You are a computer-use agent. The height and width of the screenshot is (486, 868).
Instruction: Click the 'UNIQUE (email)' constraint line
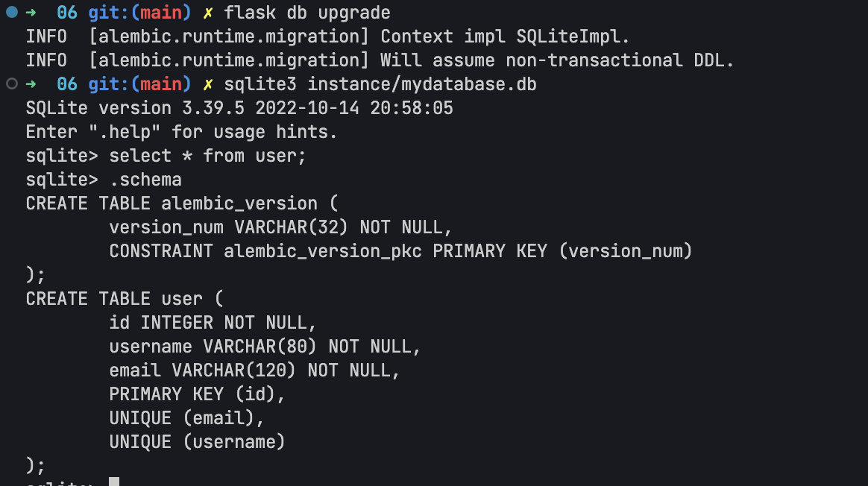pos(186,418)
